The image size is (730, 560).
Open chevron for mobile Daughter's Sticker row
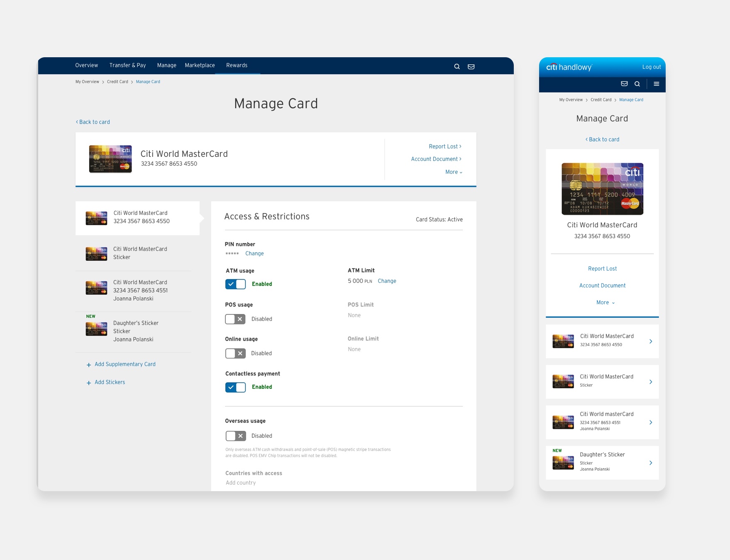tap(651, 463)
